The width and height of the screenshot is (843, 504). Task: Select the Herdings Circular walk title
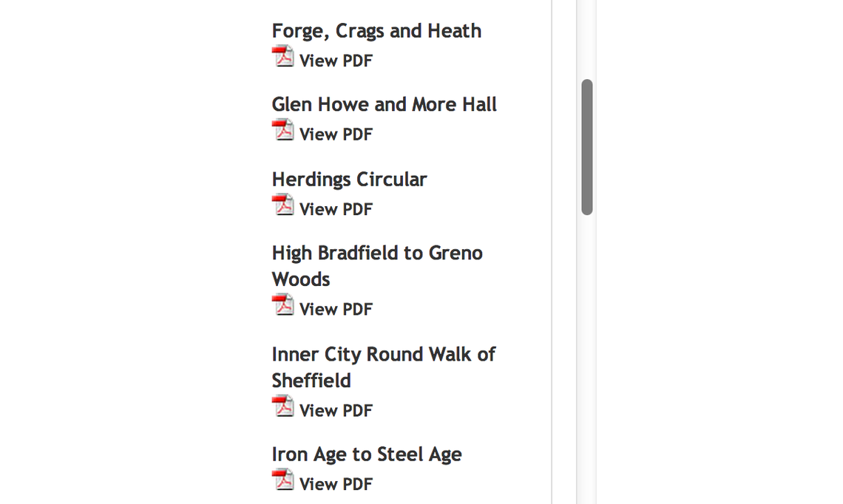[349, 180]
